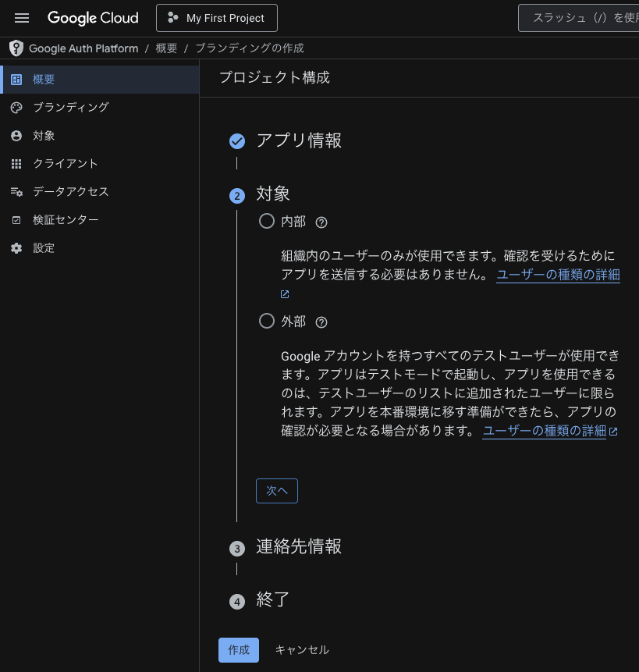The width and height of the screenshot is (639, 672).
Task: Click the 概要 dashboard icon
Action: coord(16,80)
